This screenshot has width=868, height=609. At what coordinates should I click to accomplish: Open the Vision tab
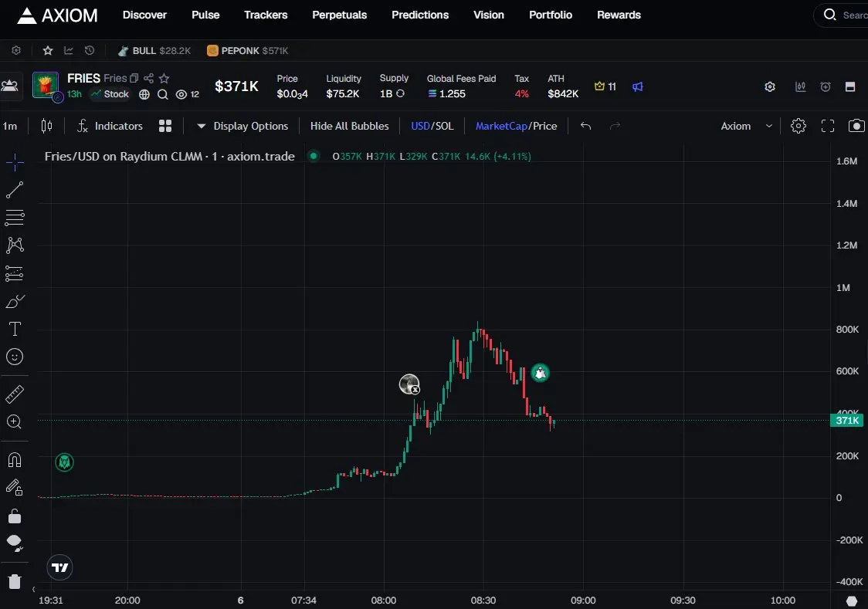[x=489, y=15]
